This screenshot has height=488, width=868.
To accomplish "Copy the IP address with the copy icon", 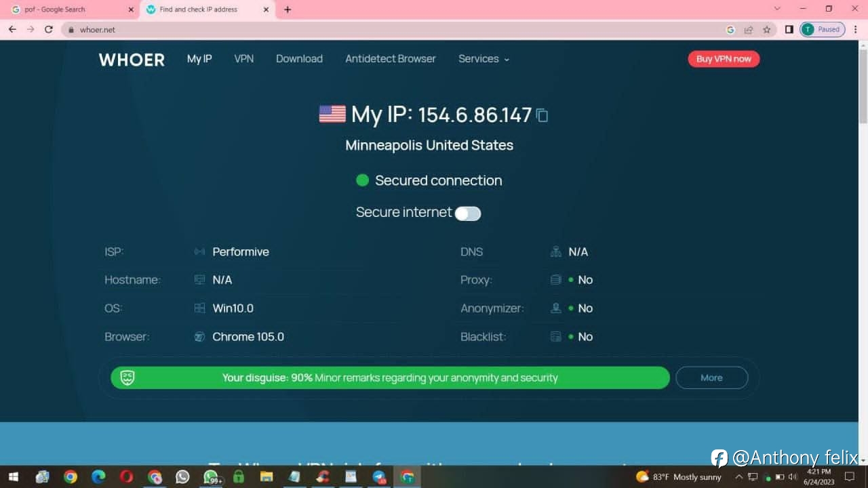I will (x=542, y=115).
